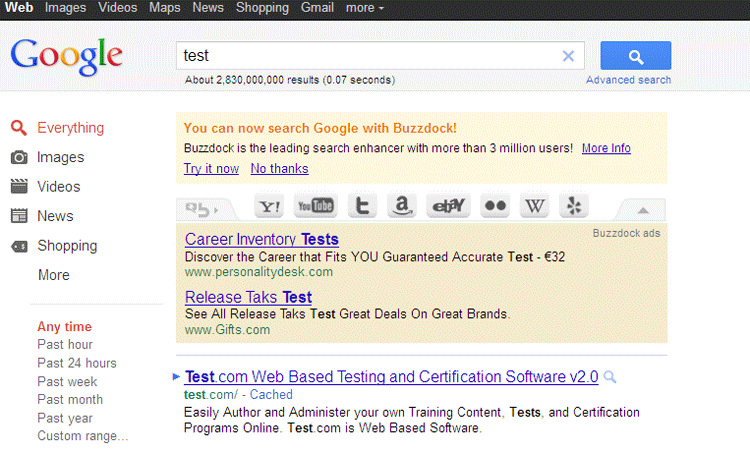Dismiss Buzzdock with 'No thanks' link
This screenshot has height=452, width=750.
pos(279,169)
